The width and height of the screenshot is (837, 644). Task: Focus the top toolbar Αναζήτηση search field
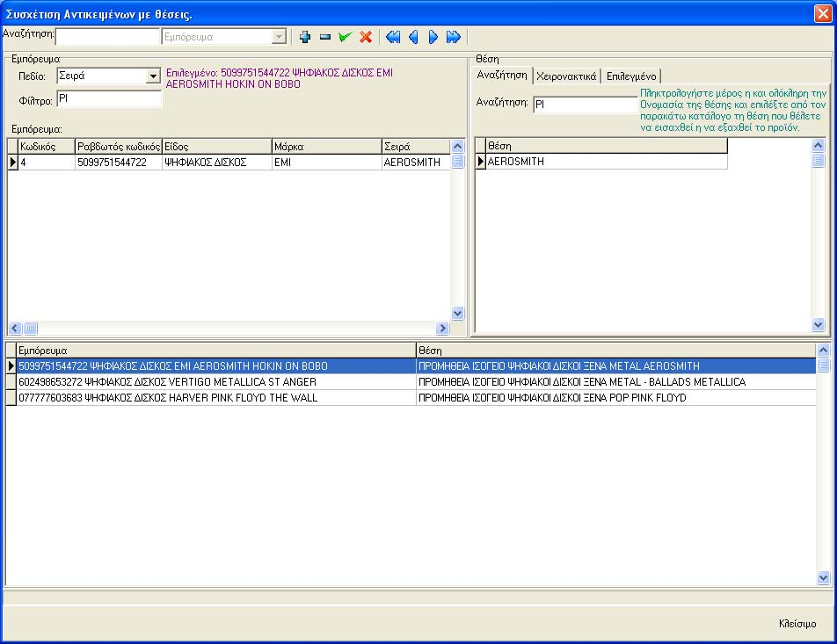click(107, 37)
